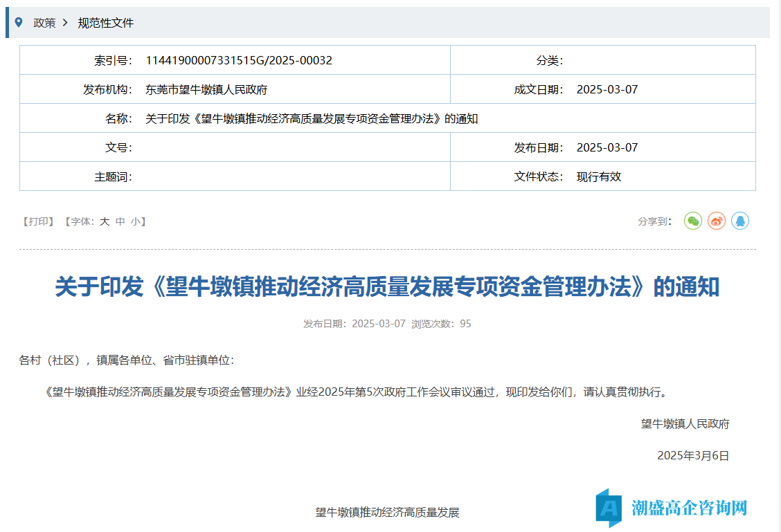Click the document name in 名称 row
This screenshot has height=532, width=781.
[312, 118]
